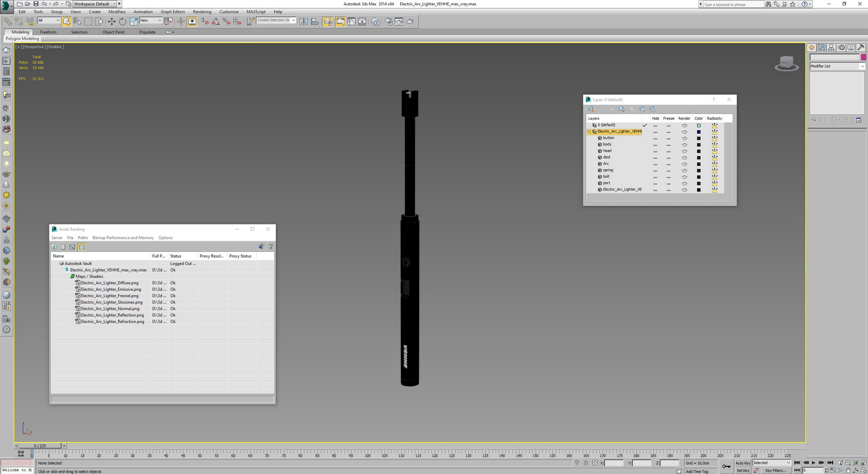
Task: Open the reference coordinate View dropdown
Action: (151, 21)
